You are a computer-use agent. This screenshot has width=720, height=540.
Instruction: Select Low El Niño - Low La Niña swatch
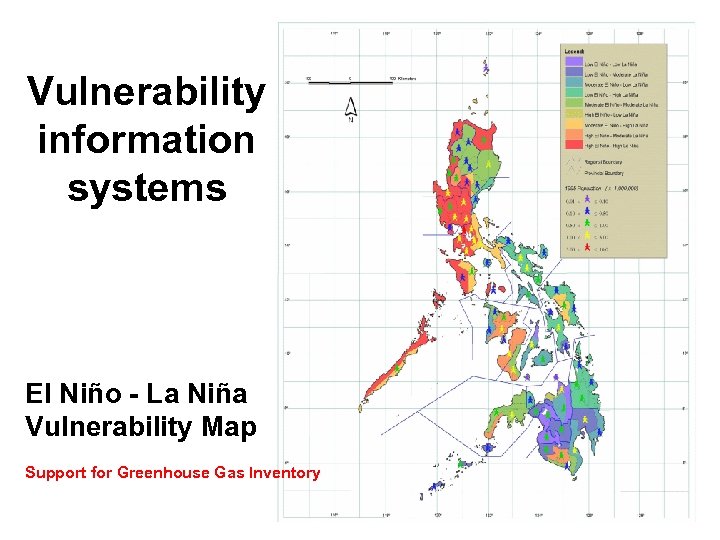pos(574,62)
